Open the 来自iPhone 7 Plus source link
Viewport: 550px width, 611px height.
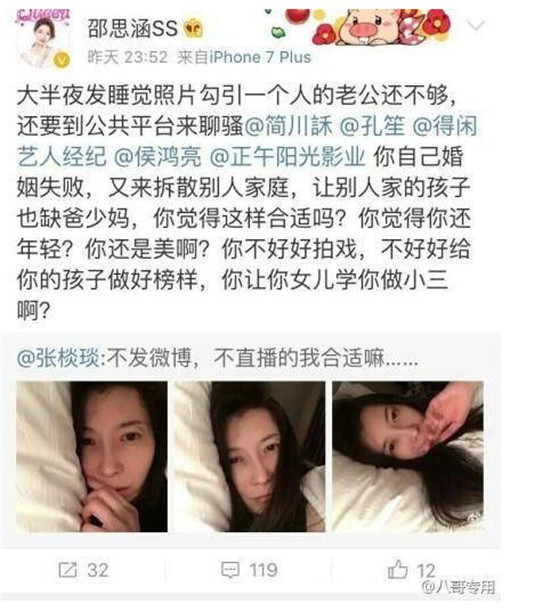pos(244,57)
